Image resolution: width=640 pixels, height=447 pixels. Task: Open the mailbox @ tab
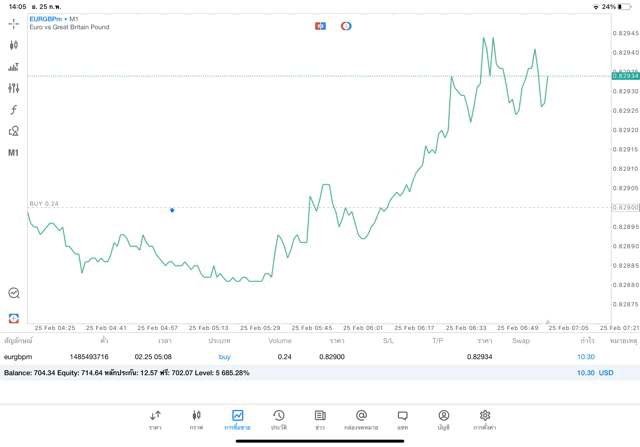pyautogui.click(x=361, y=420)
